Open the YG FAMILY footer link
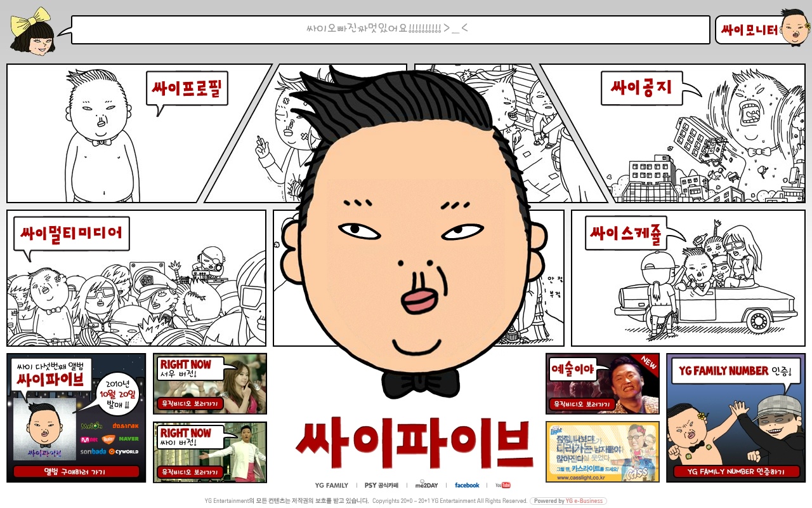This screenshot has height=508, width=812. 332,485
